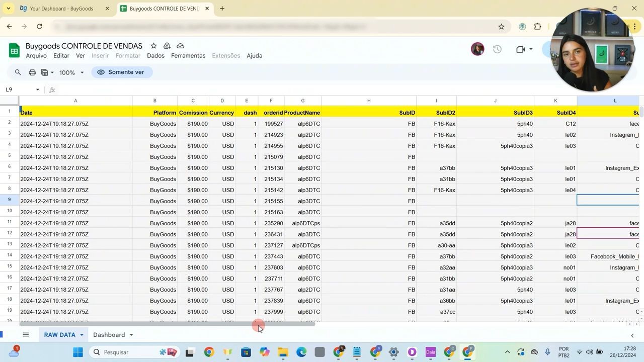
Task: Open File Explorer from taskbar
Action: [283, 352]
